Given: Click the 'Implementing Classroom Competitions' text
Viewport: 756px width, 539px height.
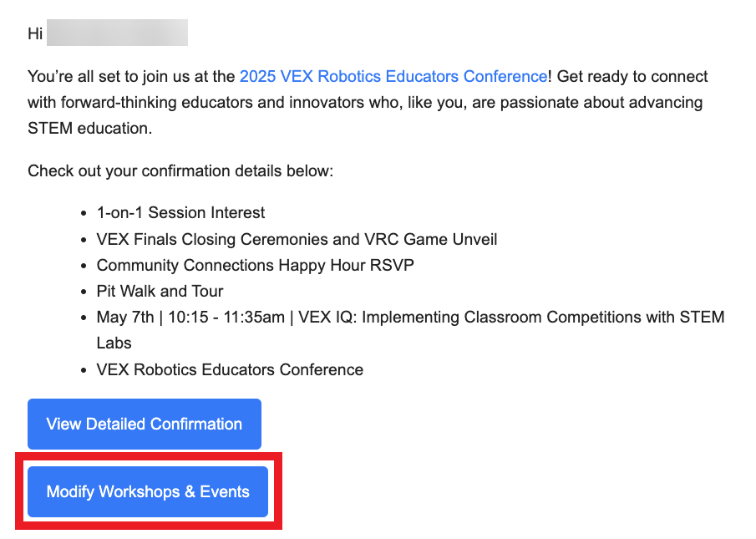Looking at the screenshot, I should 507,318.
